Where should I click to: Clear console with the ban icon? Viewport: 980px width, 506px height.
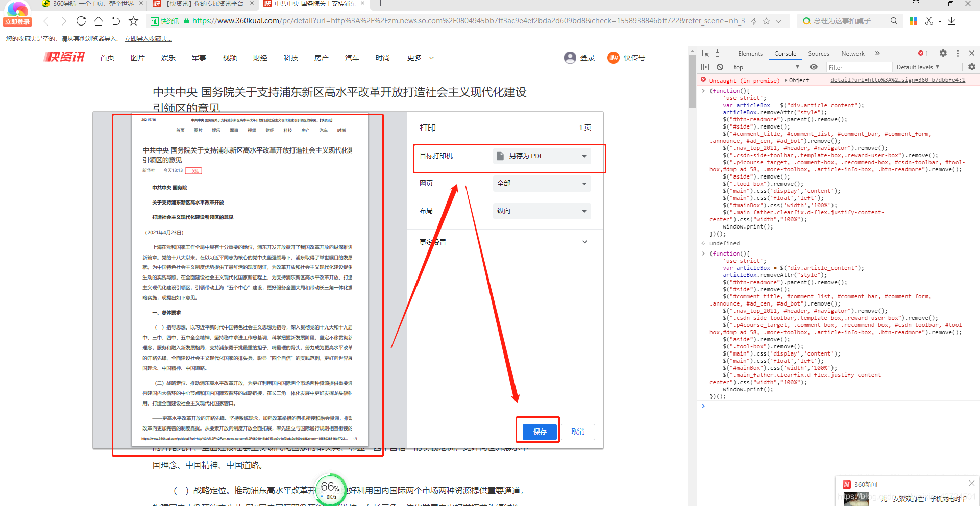coord(720,67)
